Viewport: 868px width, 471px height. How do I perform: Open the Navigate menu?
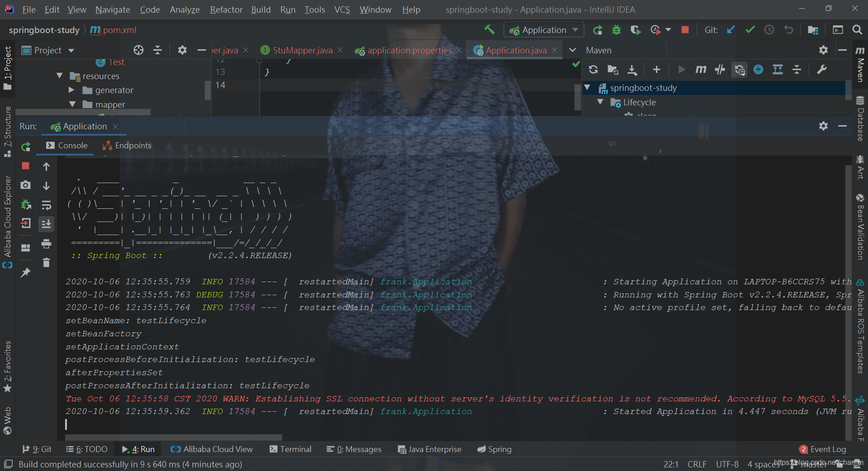[113, 9]
